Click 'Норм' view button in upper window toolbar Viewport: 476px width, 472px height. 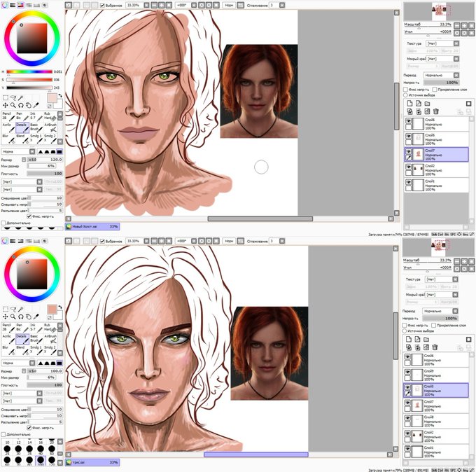coord(229,5)
